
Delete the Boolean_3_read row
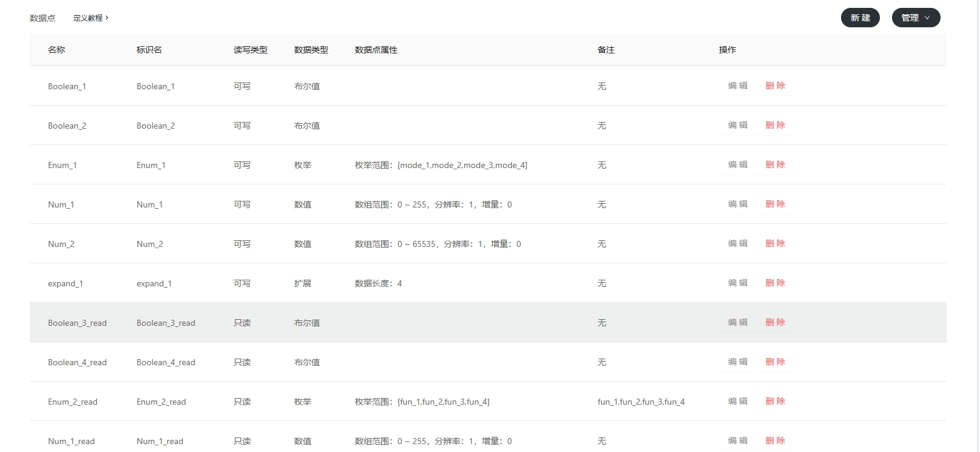[775, 322]
